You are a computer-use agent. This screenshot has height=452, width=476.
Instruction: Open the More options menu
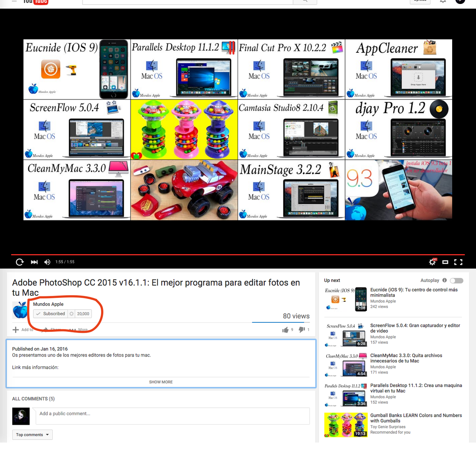click(x=78, y=329)
